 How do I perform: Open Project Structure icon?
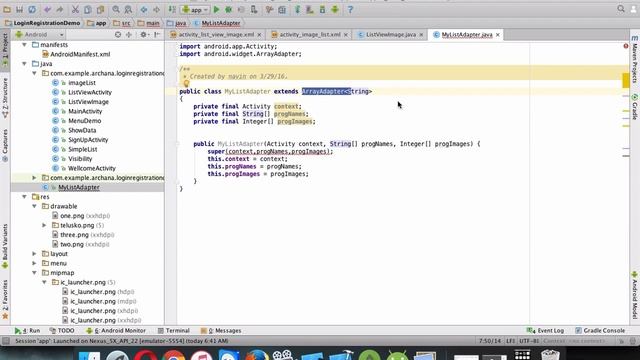(282, 9)
